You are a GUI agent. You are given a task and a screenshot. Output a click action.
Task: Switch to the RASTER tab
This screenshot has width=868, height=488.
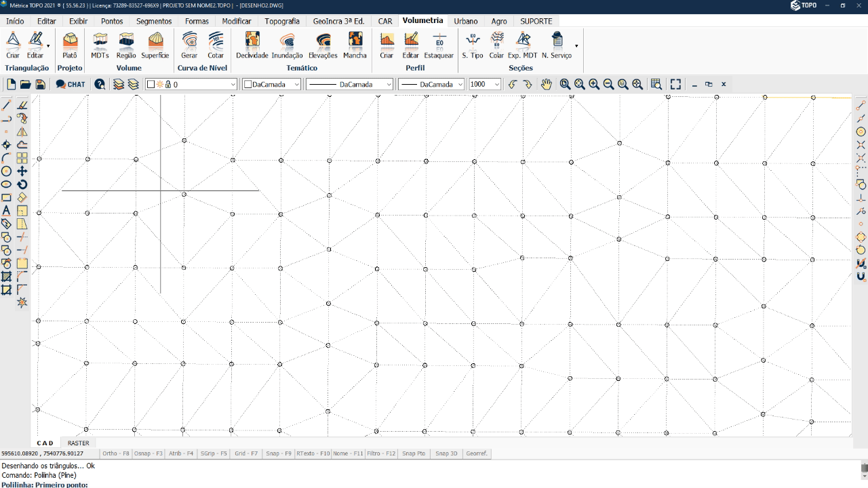tap(78, 443)
